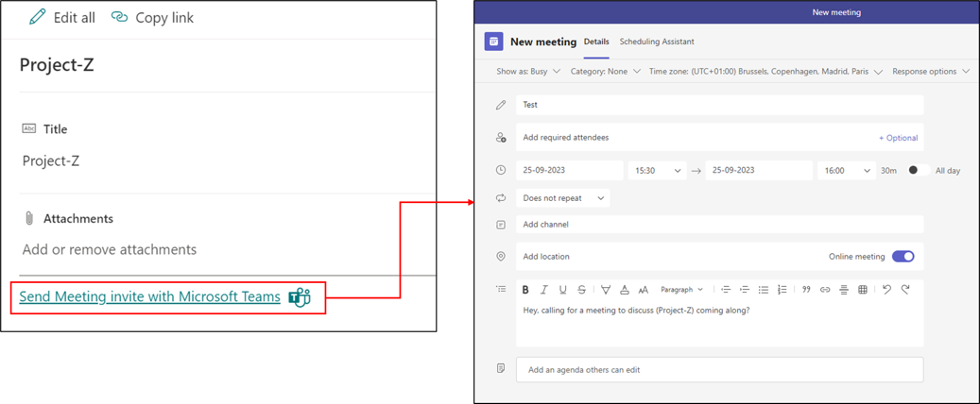Decrease indent in meeting description
This screenshot has height=404, width=980.
point(726,290)
